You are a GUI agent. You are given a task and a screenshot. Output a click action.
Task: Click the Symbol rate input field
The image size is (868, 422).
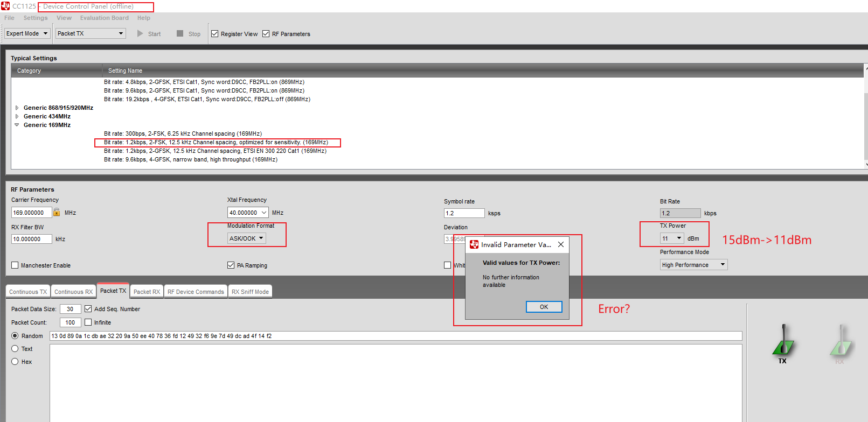pyautogui.click(x=464, y=213)
